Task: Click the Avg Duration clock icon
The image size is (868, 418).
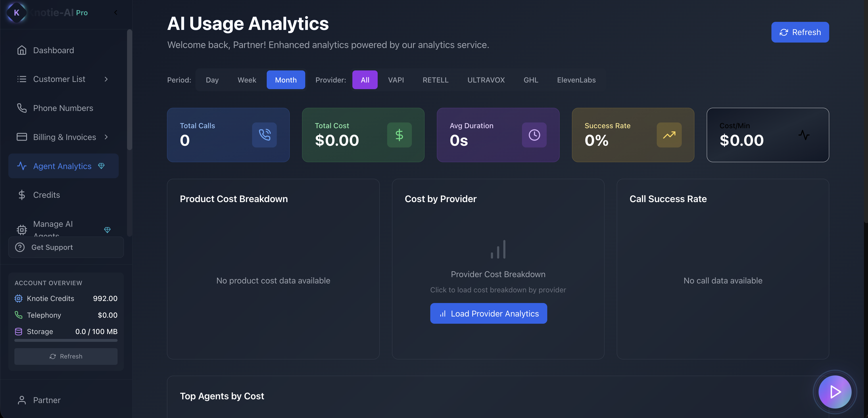Action: pyautogui.click(x=534, y=135)
